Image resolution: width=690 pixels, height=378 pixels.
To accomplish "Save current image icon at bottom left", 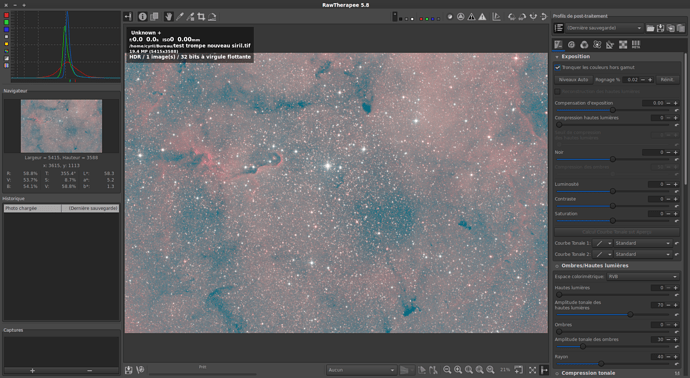I will click(x=128, y=370).
